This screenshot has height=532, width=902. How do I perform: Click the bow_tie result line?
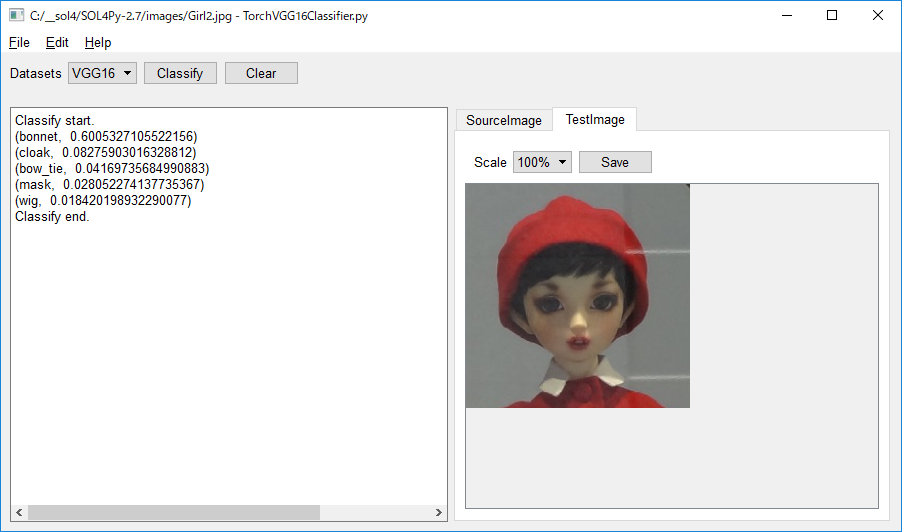(112, 169)
